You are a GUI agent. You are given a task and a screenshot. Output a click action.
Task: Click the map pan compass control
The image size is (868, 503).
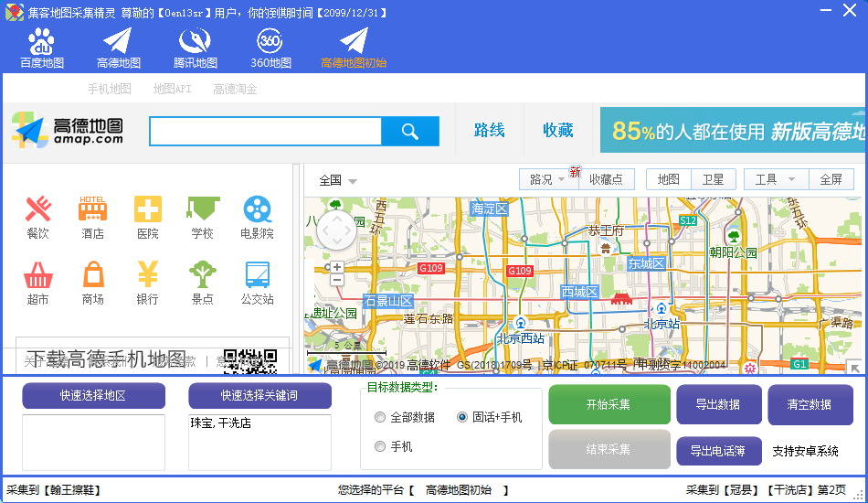click(336, 230)
